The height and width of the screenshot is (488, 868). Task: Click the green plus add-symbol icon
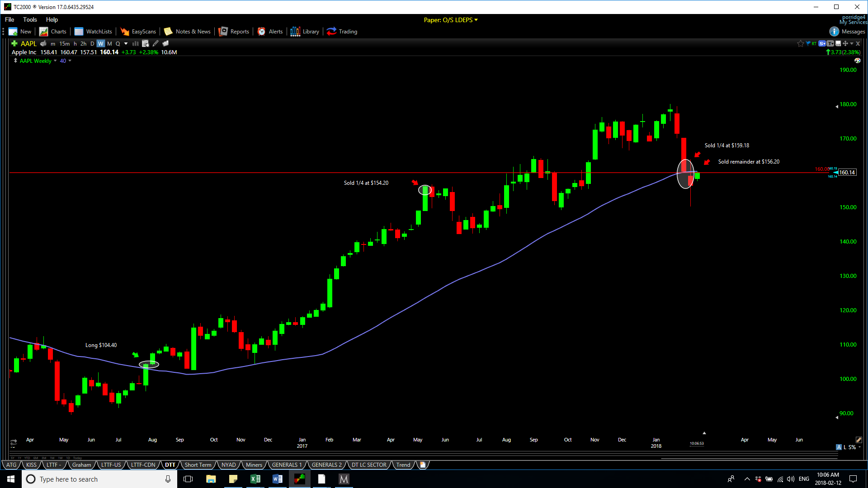[14, 44]
